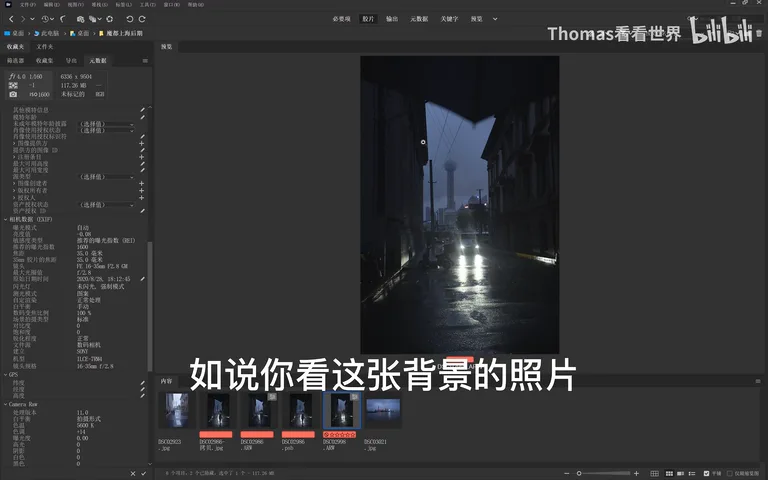Click the thumbnail size slider handle

click(x=579, y=474)
